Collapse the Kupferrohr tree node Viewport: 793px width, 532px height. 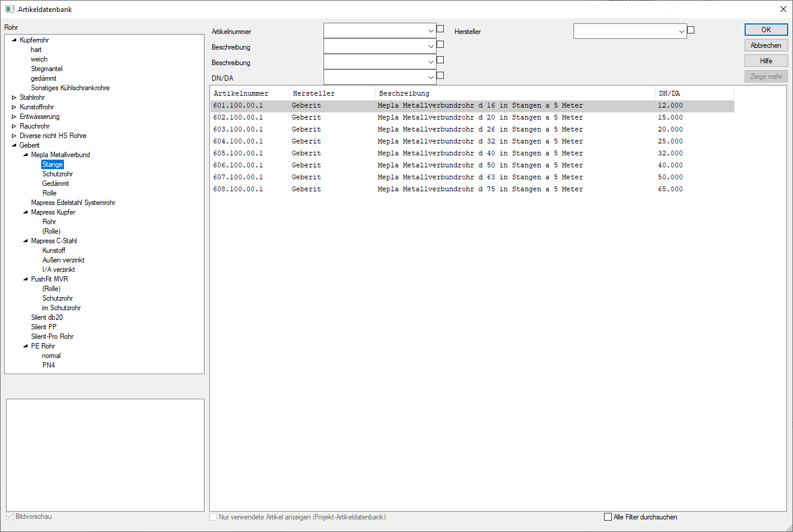click(14, 40)
